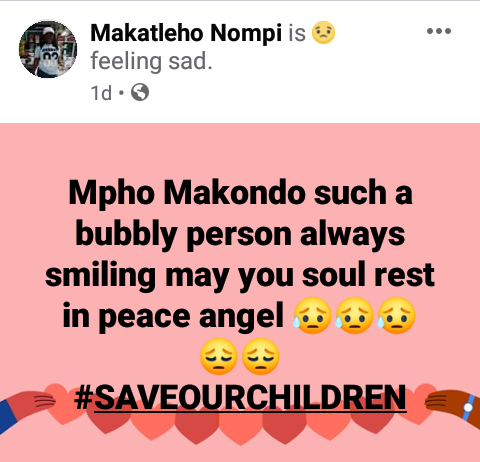Open Makatleho Nompi's profile picture
This screenshot has height=462, width=480.
tap(48, 49)
